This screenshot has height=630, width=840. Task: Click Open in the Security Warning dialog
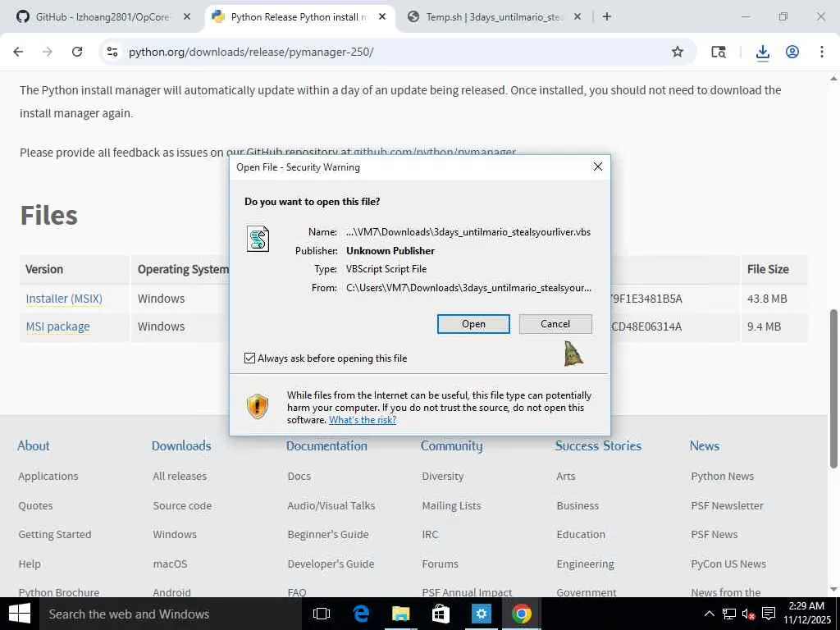473,324
